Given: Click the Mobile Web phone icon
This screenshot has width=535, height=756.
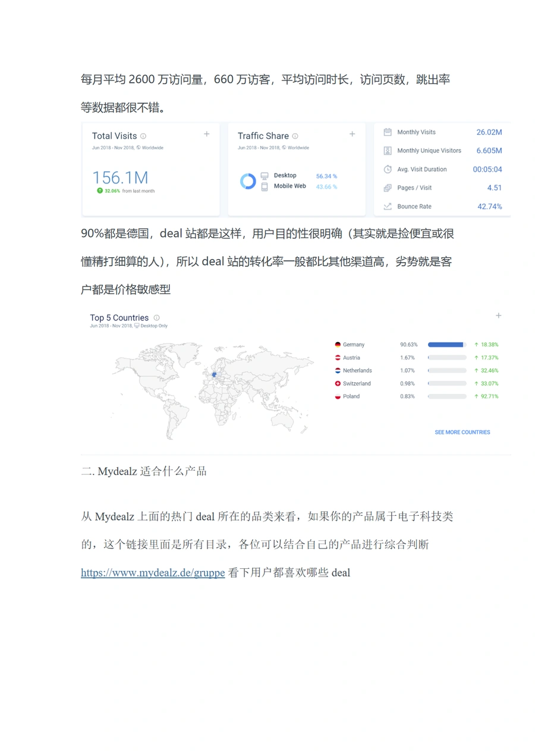Looking at the screenshot, I should pos(265,187).
